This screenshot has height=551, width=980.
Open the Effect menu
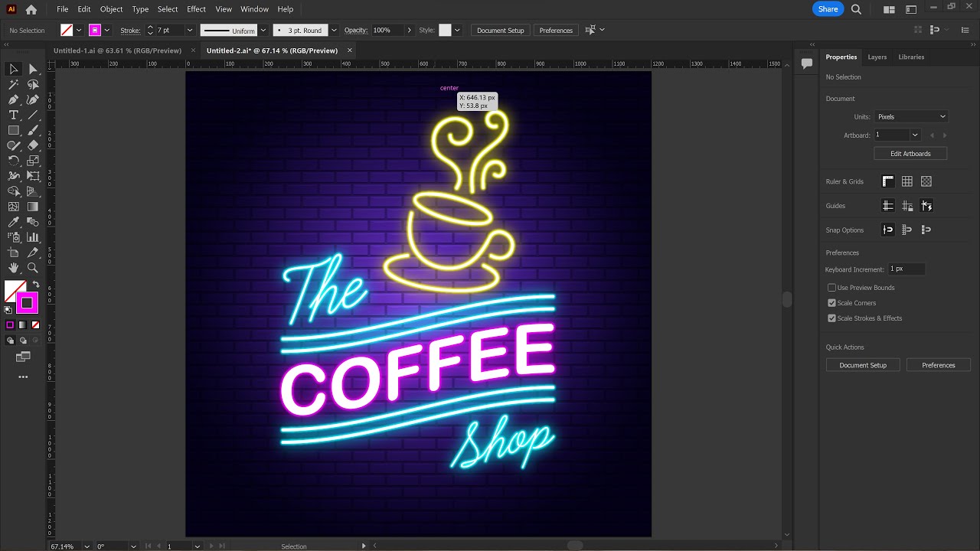[196, 9]
